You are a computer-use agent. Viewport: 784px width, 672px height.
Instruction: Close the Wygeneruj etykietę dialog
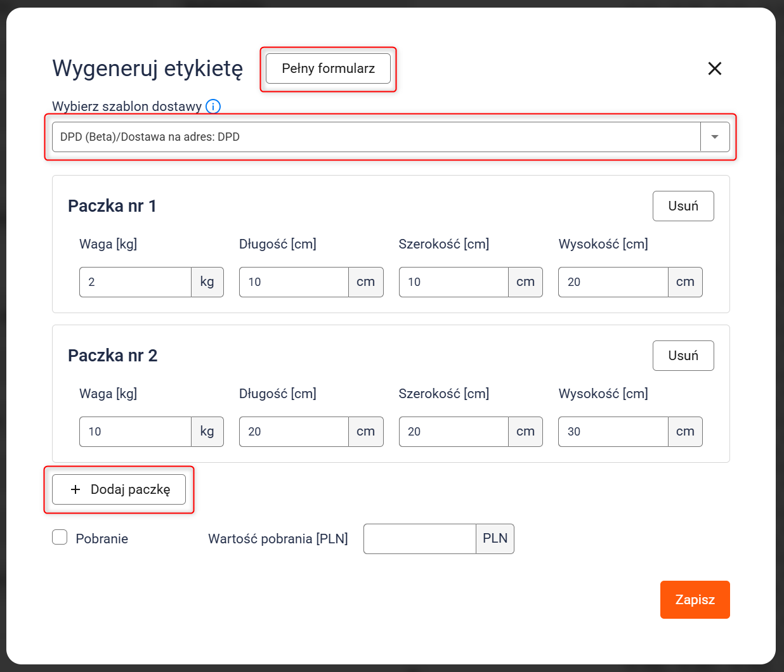point(714,68)
